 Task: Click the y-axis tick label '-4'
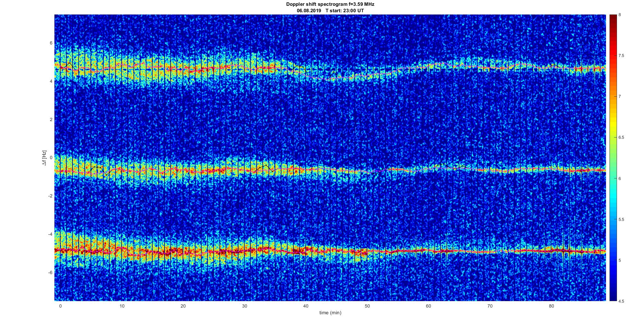click(x=50, y=234)
